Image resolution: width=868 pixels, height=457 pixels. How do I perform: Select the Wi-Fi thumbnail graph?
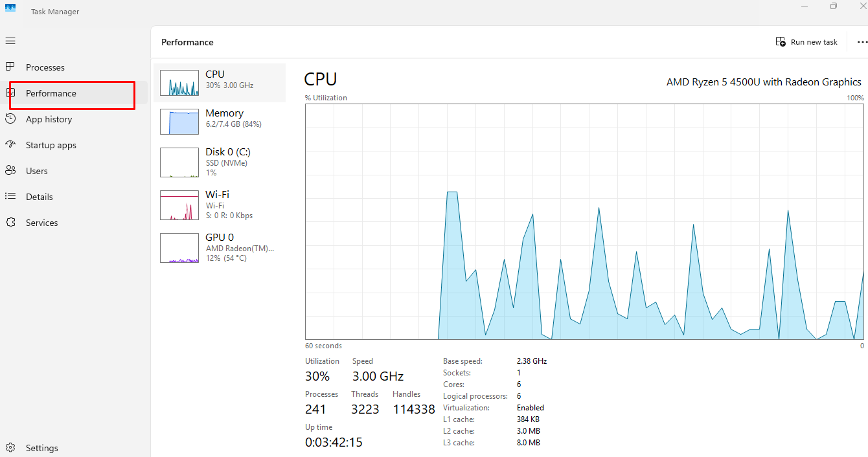pyautogui.click(x=179, y=205)
